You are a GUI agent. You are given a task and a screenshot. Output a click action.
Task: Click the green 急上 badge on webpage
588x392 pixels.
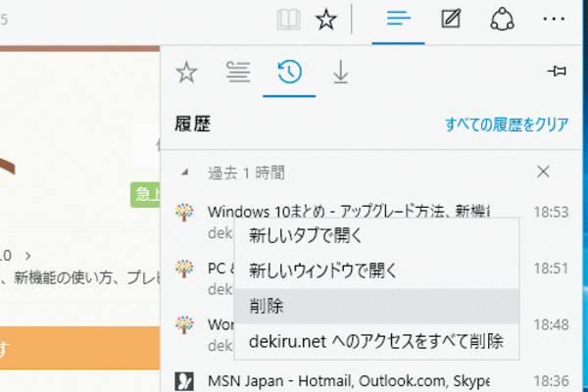pyautogui.click(x=145, y=195)
